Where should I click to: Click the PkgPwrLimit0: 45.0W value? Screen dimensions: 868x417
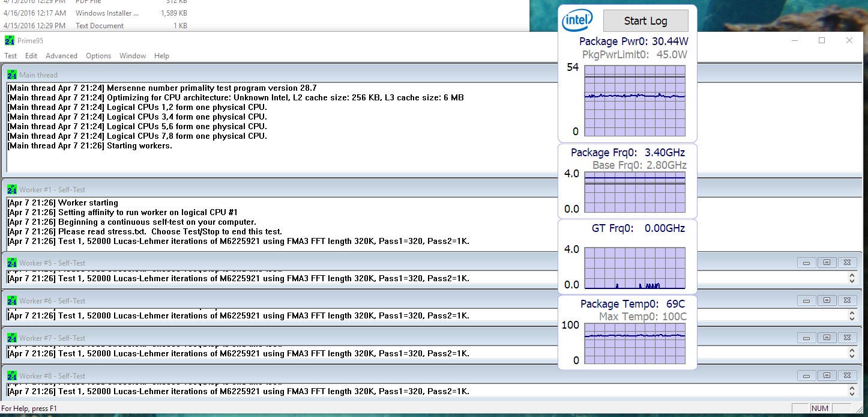[x=635, y=55]
